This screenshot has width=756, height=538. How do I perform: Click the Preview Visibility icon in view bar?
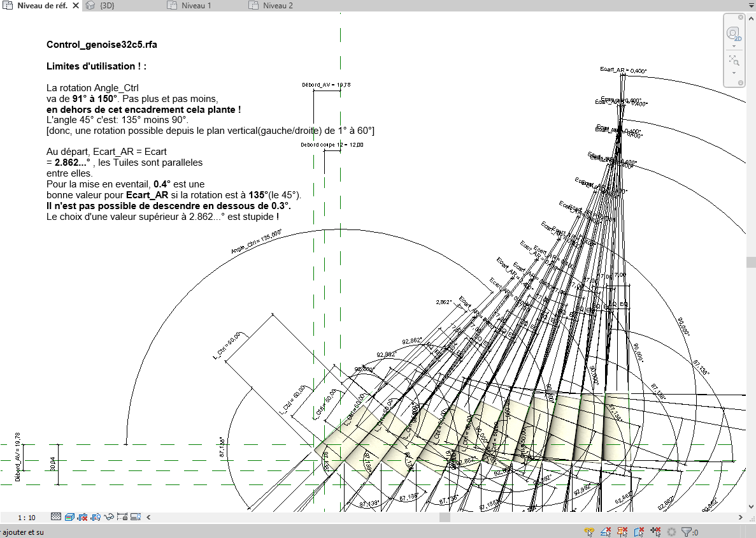[136, 517]
